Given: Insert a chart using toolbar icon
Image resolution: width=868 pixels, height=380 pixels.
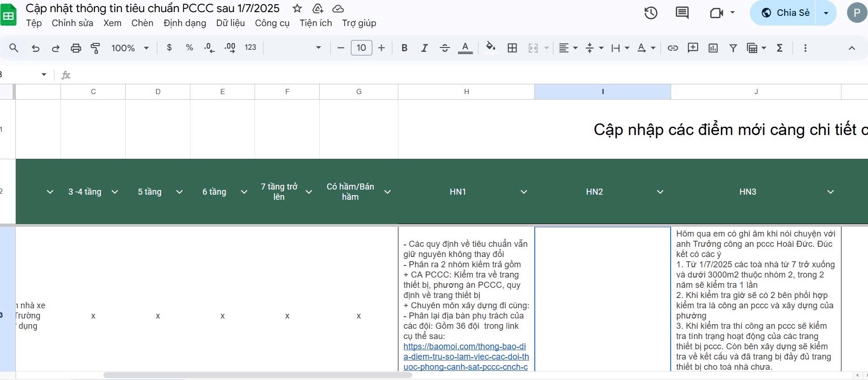Looking at the screenshot, I should point(713,48).
